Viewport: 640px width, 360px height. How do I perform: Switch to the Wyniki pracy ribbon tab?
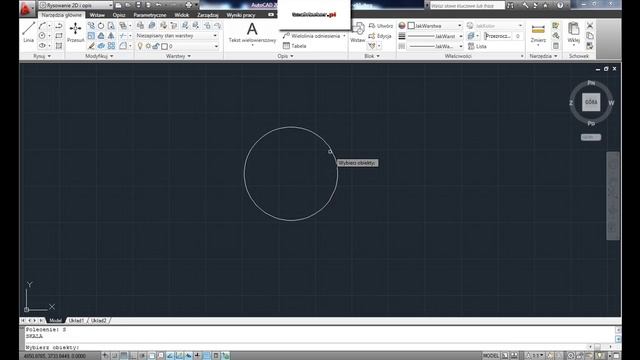click(x=241, y=15)
